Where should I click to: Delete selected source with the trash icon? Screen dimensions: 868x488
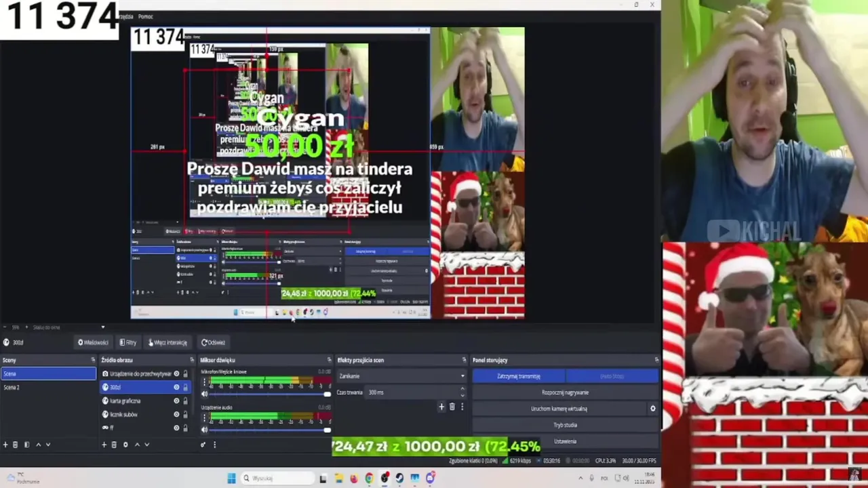pos(114,445)
